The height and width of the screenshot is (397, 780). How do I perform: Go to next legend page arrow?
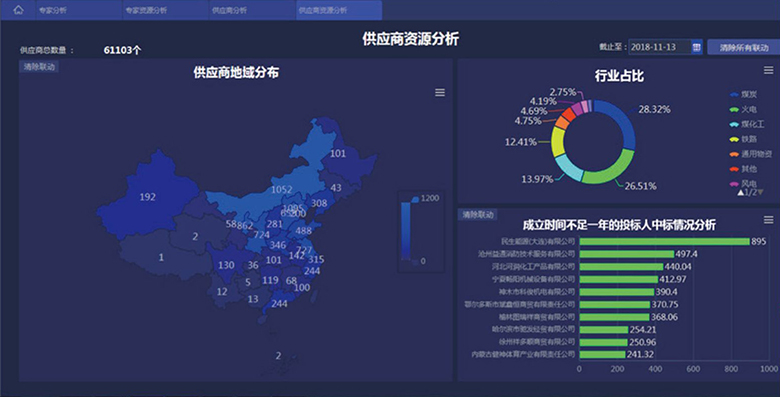click(760, 193)
